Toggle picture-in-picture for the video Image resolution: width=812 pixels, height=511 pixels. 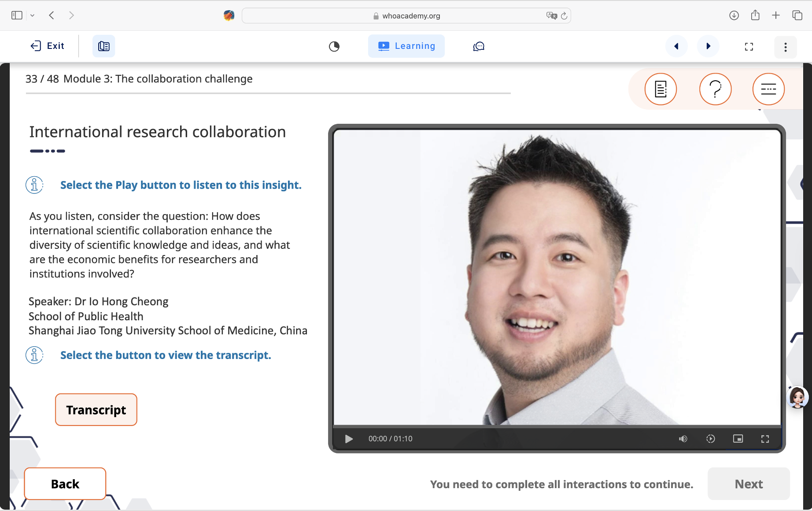[738, 439]
